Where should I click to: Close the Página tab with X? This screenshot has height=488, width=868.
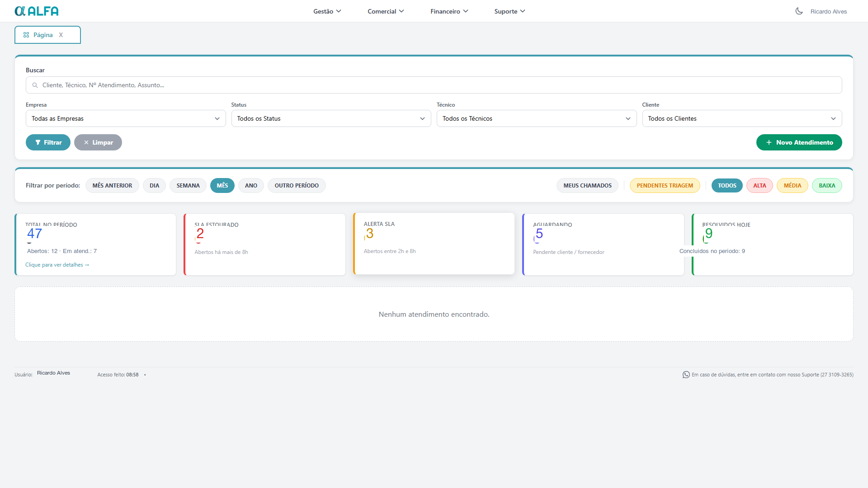point(61,35)
